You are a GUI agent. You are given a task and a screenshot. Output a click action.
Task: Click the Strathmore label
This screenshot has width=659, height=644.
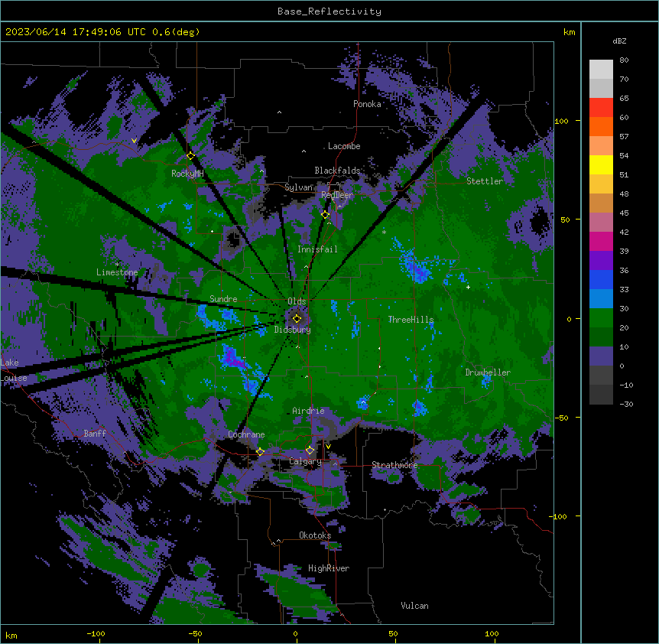point(394,465)
